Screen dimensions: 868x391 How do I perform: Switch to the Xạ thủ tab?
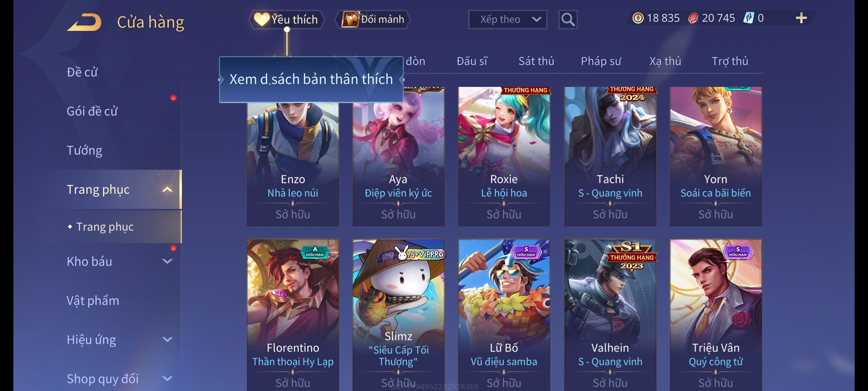coord(665,61)
